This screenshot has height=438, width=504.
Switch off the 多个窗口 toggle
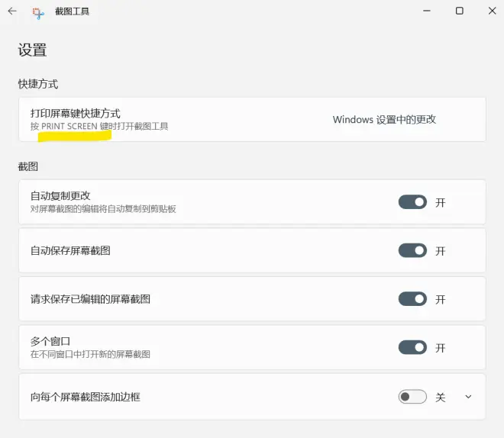[x=412, y=347]
